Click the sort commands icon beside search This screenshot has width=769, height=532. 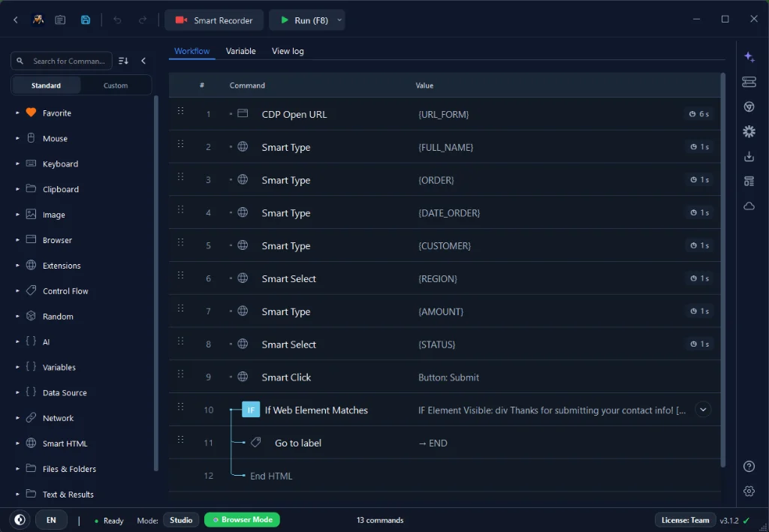pyautogui.click(x=124, y=61)
